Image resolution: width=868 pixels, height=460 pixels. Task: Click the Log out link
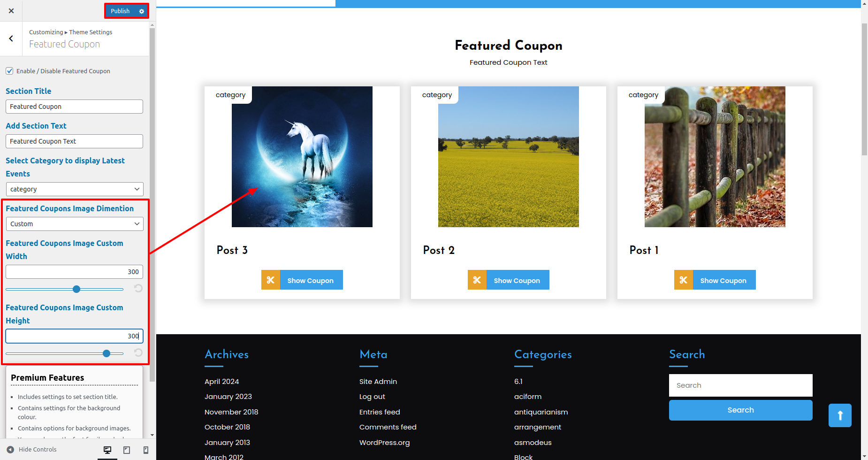372,397
